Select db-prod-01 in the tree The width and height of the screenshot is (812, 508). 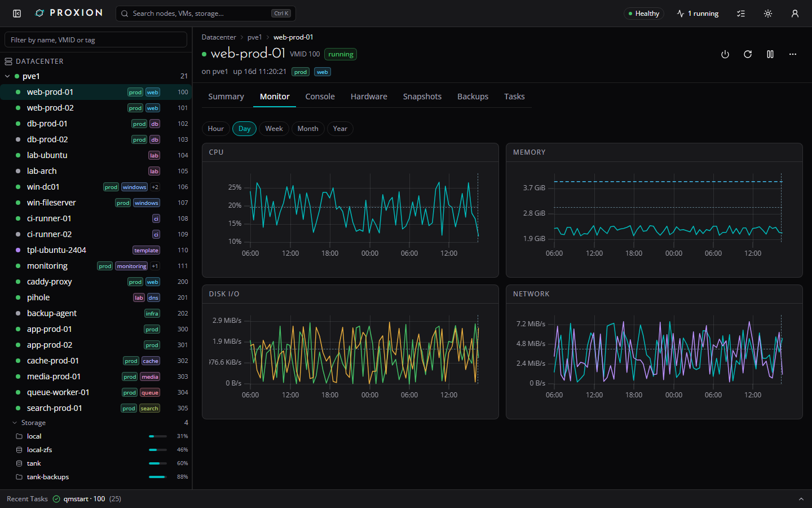(96, 124)
